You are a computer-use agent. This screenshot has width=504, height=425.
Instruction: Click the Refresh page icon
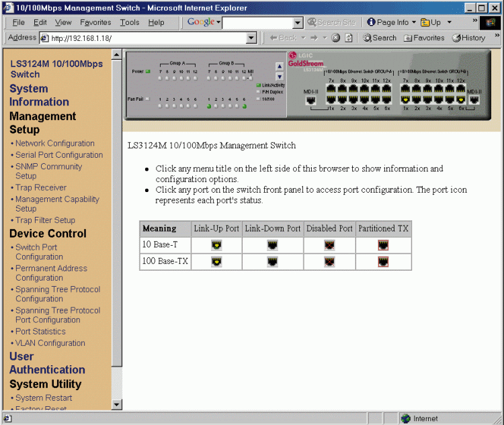(x=349, y=38)
